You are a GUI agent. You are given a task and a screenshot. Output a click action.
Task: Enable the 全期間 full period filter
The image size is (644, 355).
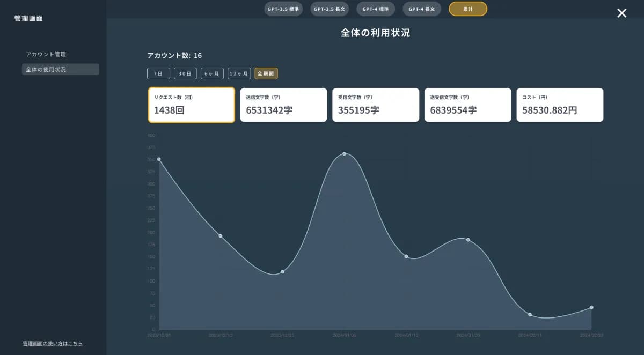coord(266,73)
